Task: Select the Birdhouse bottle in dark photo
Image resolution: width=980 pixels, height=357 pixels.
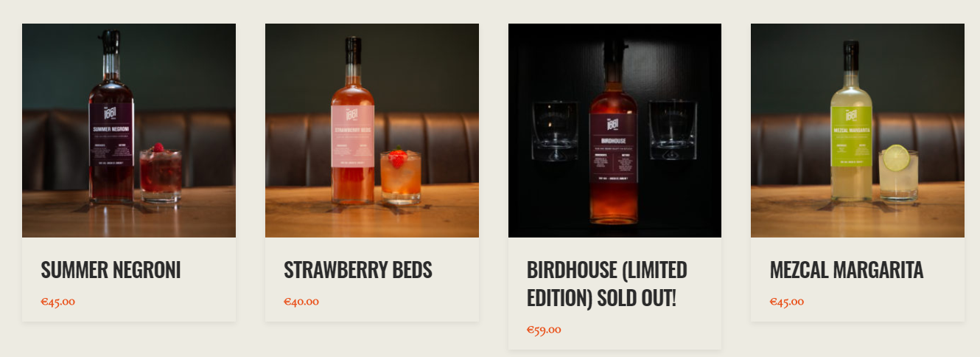Action: click(x=614, y=133)
